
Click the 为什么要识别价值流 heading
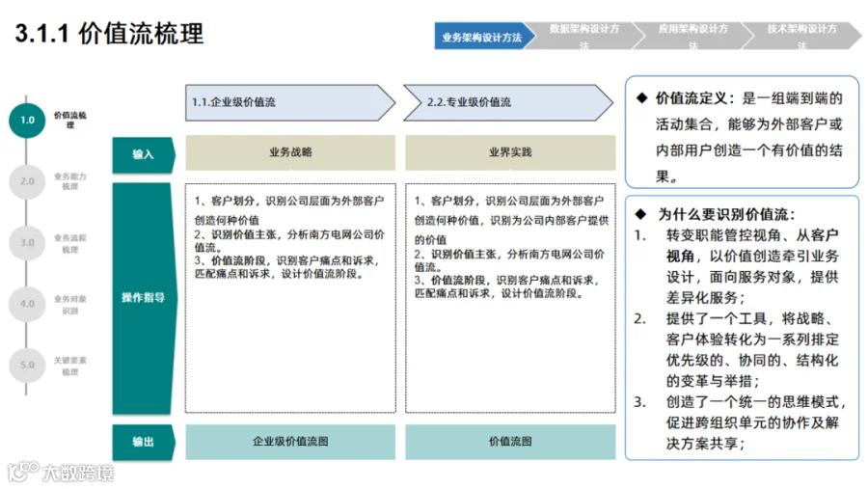(727, 215)
